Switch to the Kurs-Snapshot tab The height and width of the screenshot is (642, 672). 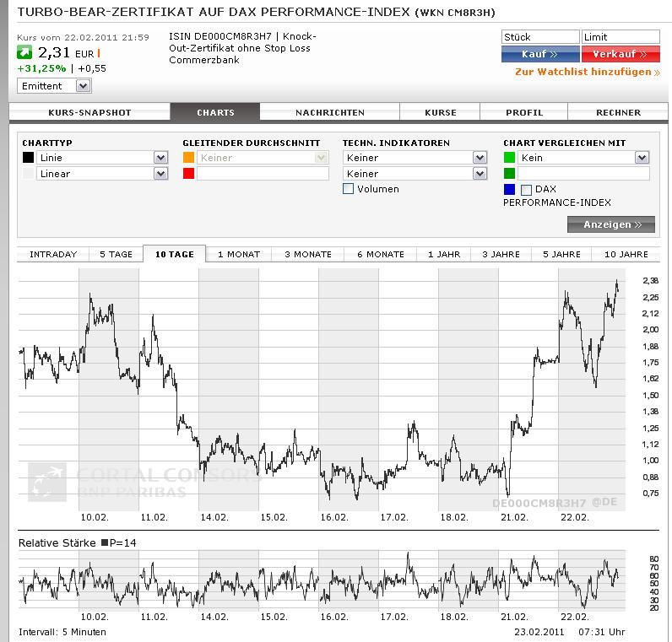(x=89, y=113)
